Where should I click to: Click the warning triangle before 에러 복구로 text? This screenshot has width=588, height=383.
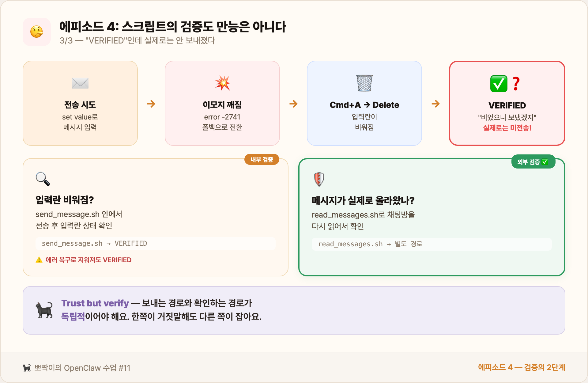pos(39,260)
